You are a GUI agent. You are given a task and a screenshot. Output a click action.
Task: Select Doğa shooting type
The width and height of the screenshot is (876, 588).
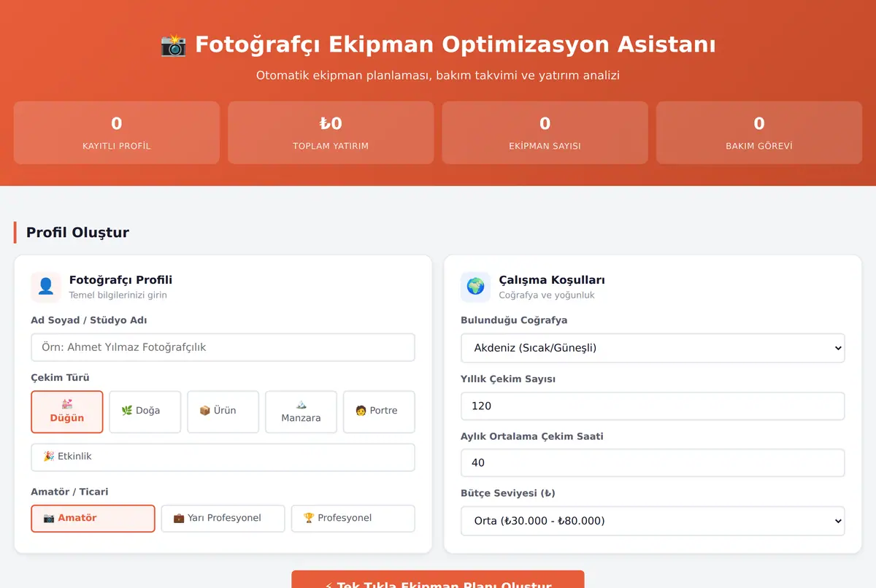(145, 411)
